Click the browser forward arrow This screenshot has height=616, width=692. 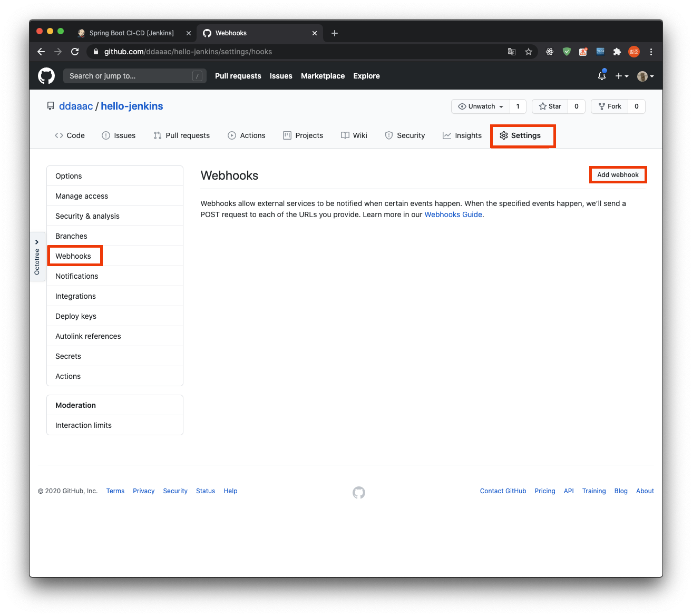click(x=58, y=52)
